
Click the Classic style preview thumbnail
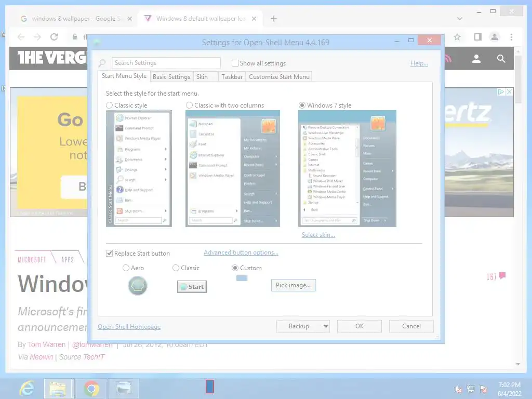click(139, 168)
